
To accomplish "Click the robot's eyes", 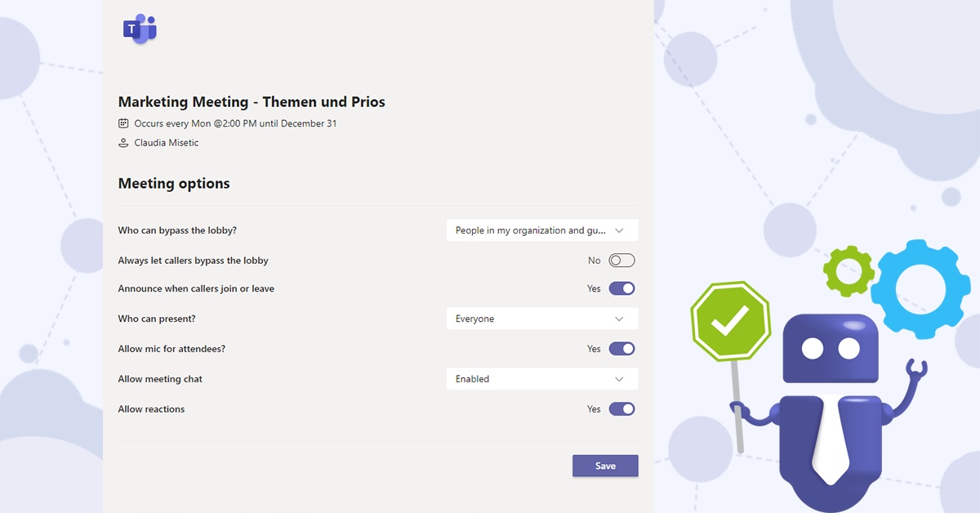I will (x=831, y=350).
